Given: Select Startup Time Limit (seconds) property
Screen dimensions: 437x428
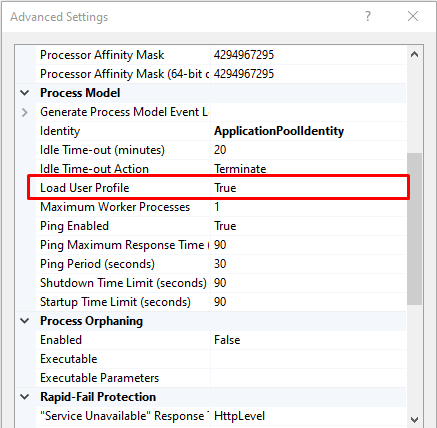Looking at the screenshot, I should [x=115, y=302].
